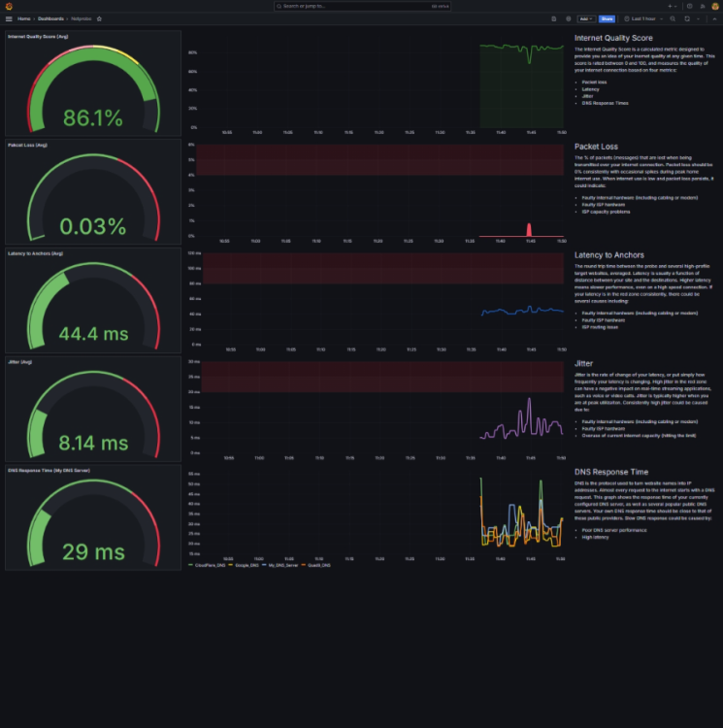Go to Dashboards breadcrumb
The width and height of the screenshot is (723, 728).
click(50, 18)
